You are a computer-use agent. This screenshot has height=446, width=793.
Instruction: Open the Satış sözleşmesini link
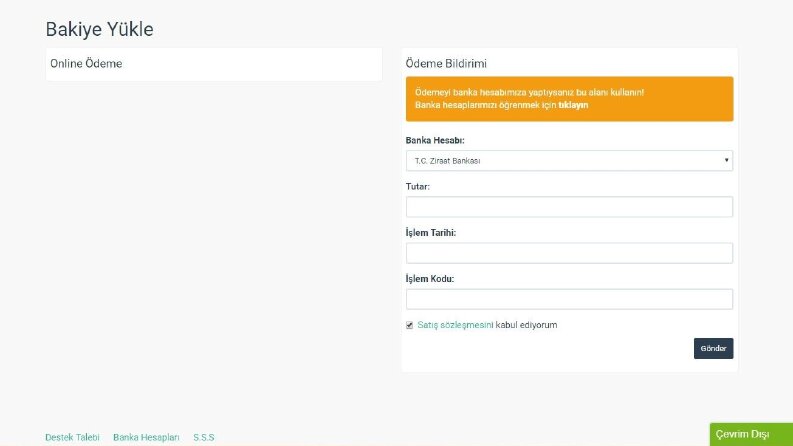455,325
